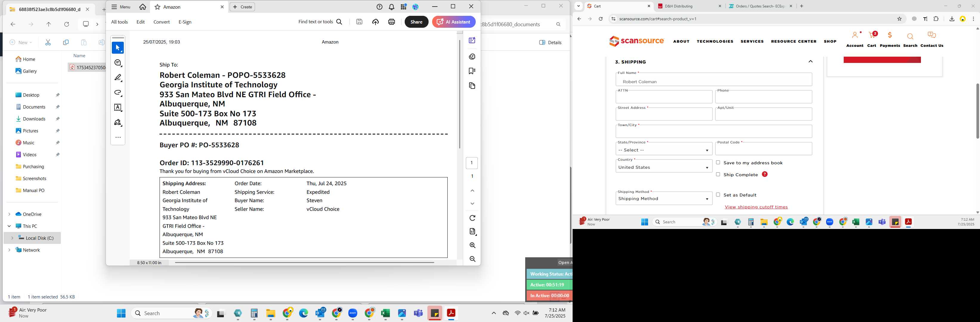Open the bookmarks panel in Acrobat's right rail

pyautogui.click(x=472, y=71)
